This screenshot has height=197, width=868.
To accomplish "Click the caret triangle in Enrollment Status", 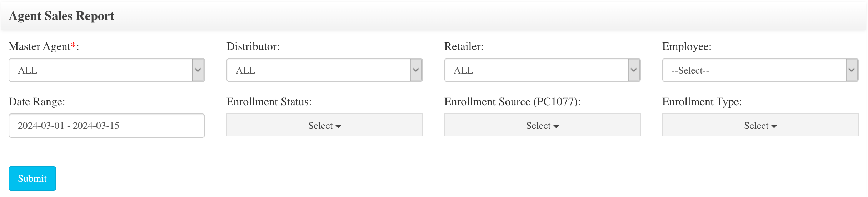I will [x=338, y=126].
